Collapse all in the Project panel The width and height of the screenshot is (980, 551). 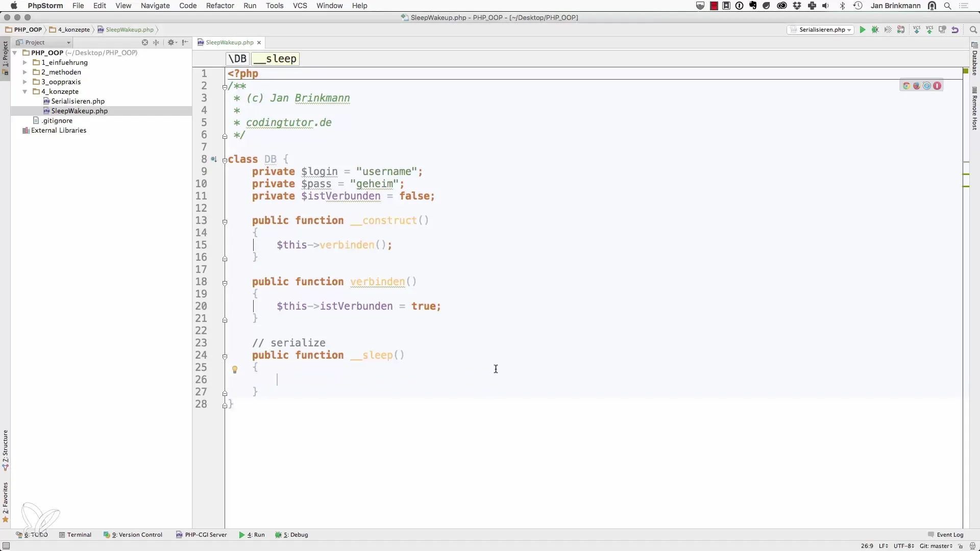tap(156, 42)
